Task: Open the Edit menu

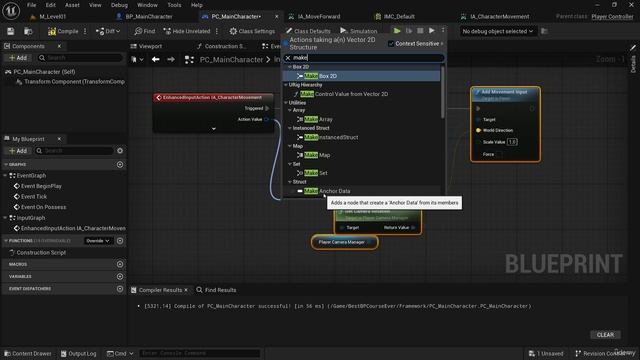Action: (51, 5)
